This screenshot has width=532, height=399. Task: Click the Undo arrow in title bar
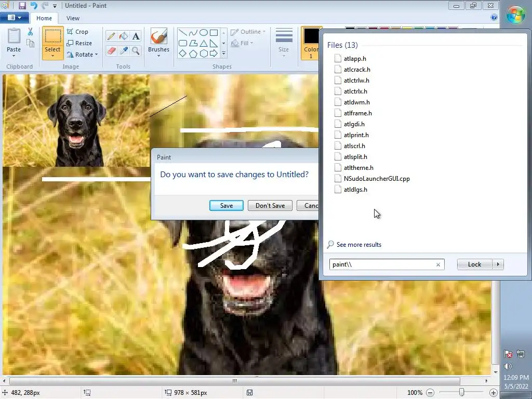[x=34, y=5]
